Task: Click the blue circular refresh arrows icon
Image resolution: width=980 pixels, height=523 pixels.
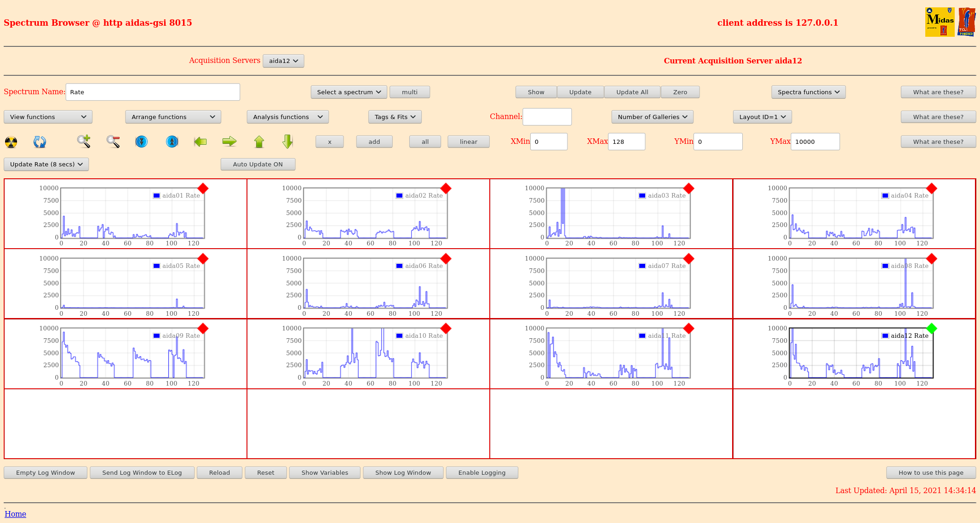Action: coord(40,142)
